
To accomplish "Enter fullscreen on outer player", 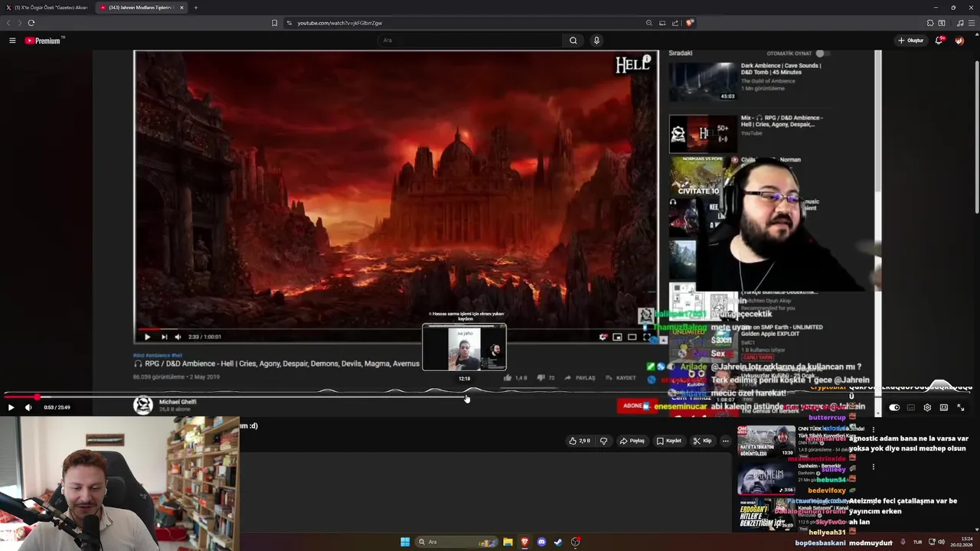I will tap(961, 408).
